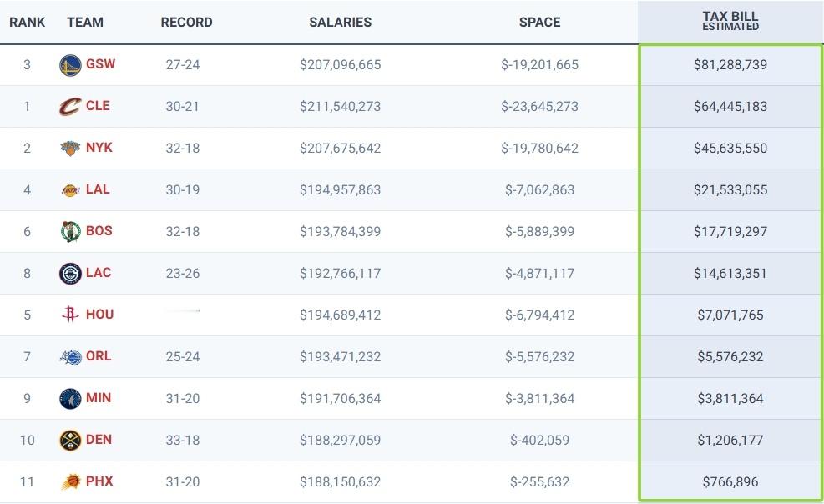Open the LAL team link
The image size is (824, 504).
(x=98, y=189)
